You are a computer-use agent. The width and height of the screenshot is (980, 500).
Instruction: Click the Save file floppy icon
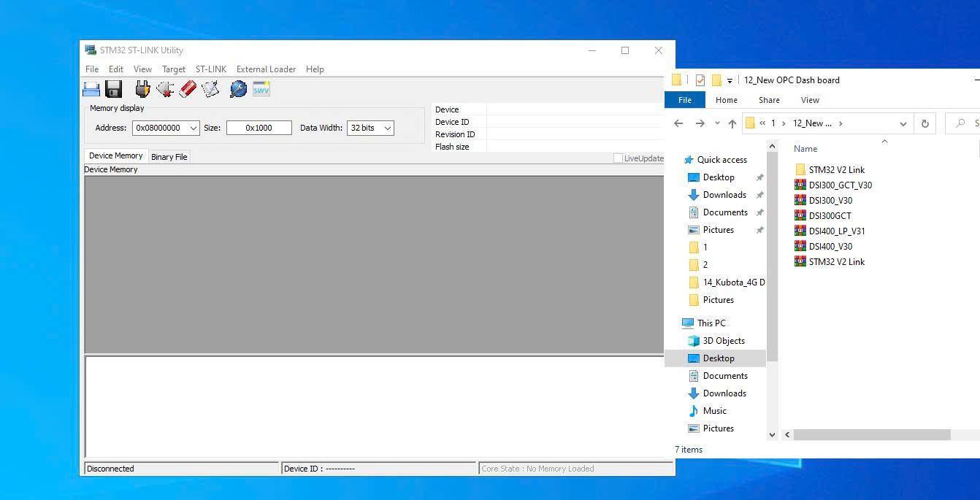(113, 89)
